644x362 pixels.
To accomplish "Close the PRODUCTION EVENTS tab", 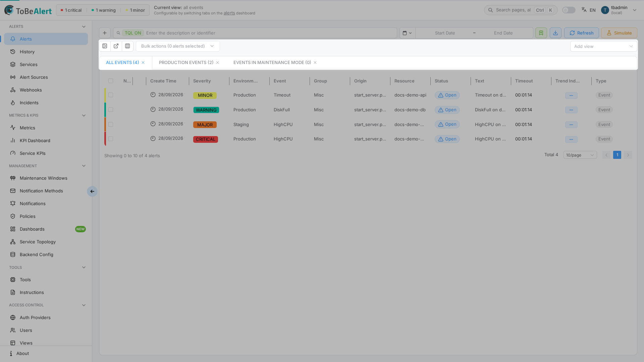I will click(x=217, y=63).
